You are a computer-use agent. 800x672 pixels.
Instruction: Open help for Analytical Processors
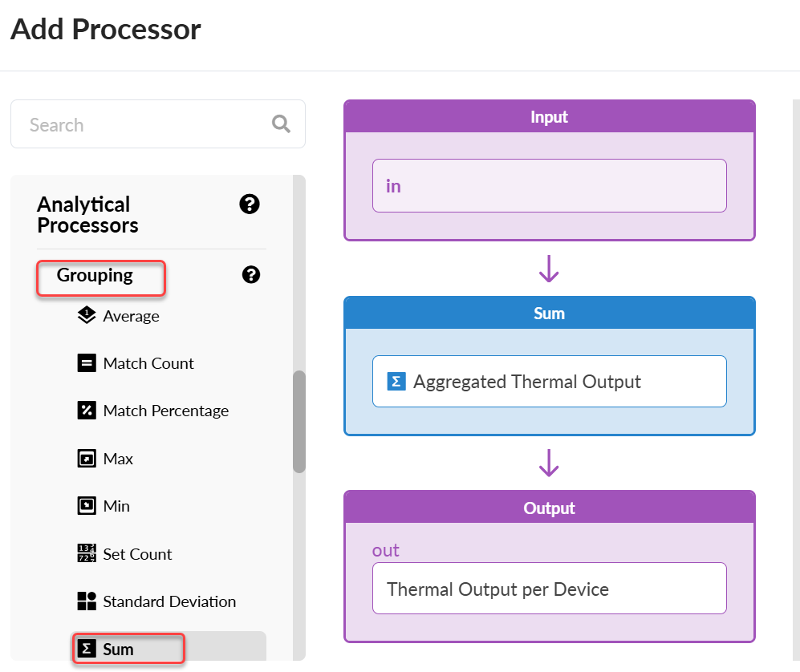(x=250, y=204)
